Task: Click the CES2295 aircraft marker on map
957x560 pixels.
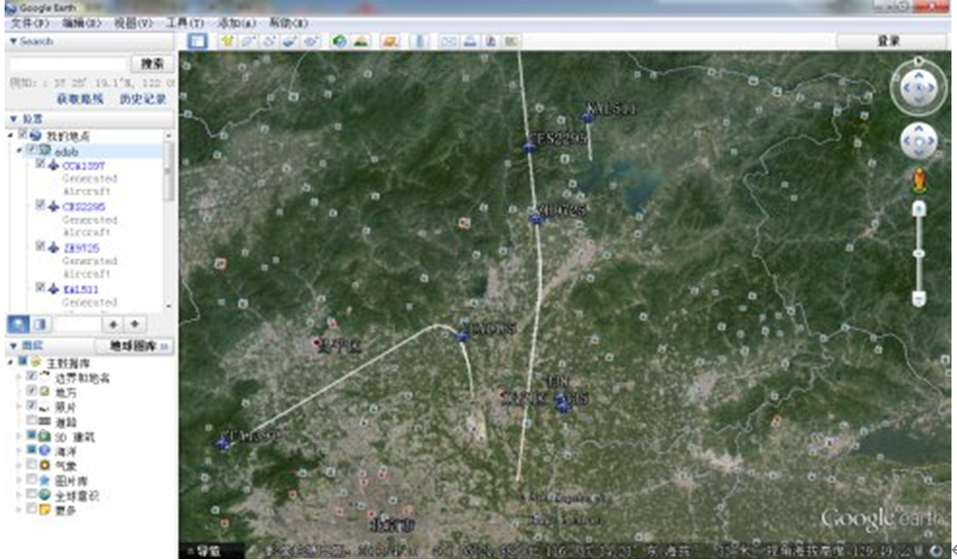Action: point(528,146)
